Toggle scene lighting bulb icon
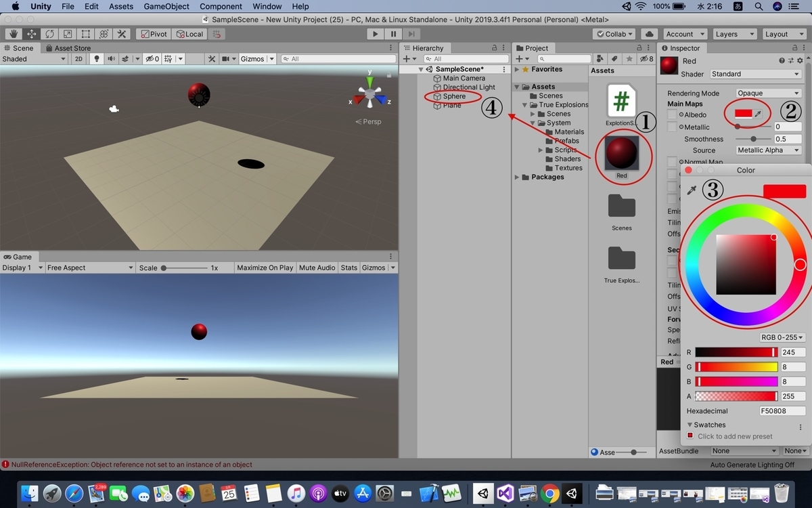 pos(97,59)
